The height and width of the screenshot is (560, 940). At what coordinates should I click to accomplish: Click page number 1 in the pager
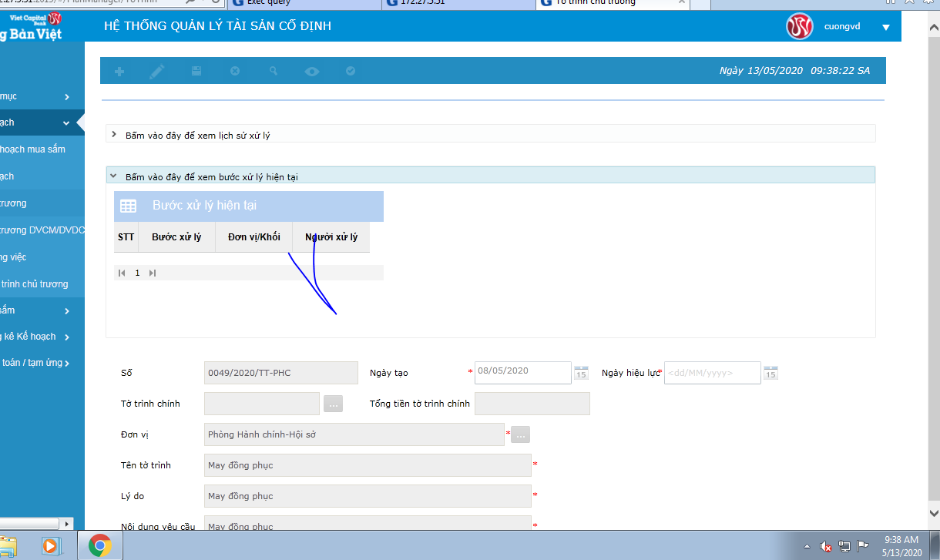(x=138, y=273)
